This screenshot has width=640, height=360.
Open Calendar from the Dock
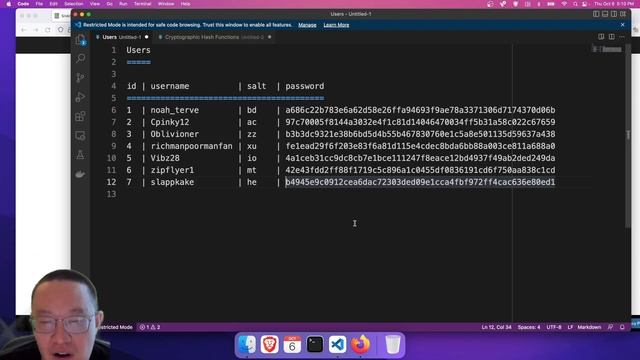click(292, 344)
